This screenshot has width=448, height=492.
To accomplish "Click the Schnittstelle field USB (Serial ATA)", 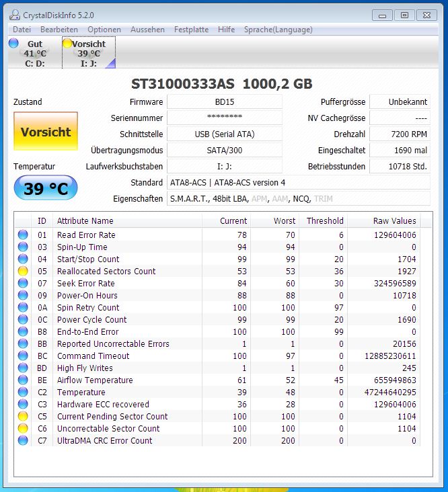I will pyautogui.click(x=225, y=134).
